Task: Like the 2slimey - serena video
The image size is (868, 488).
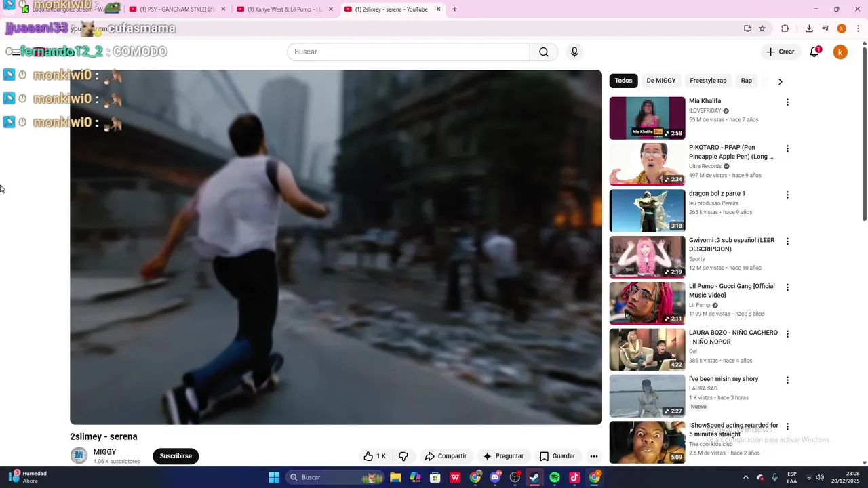Action: coord(374,456)
